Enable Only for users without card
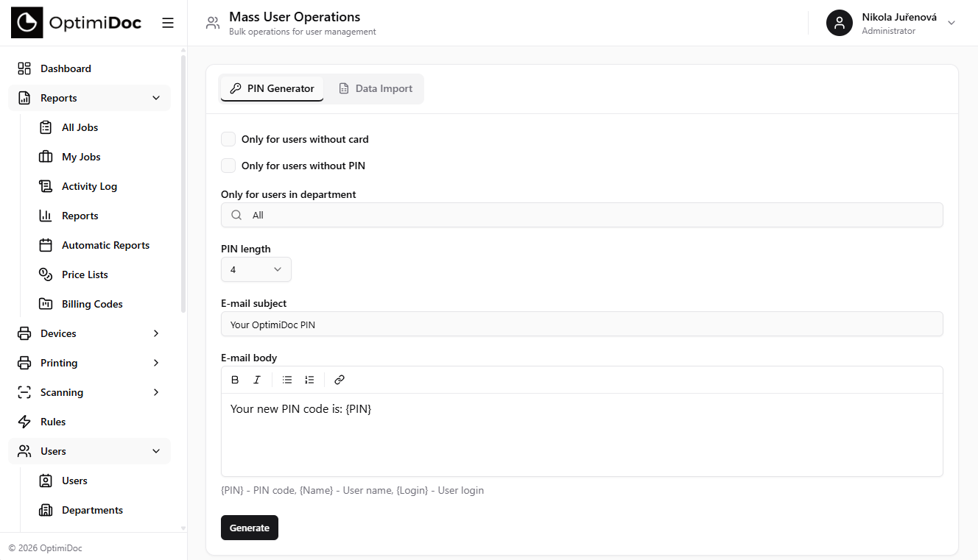The width and height of the screenshot is (978, 560). click(x=228, y=139)
